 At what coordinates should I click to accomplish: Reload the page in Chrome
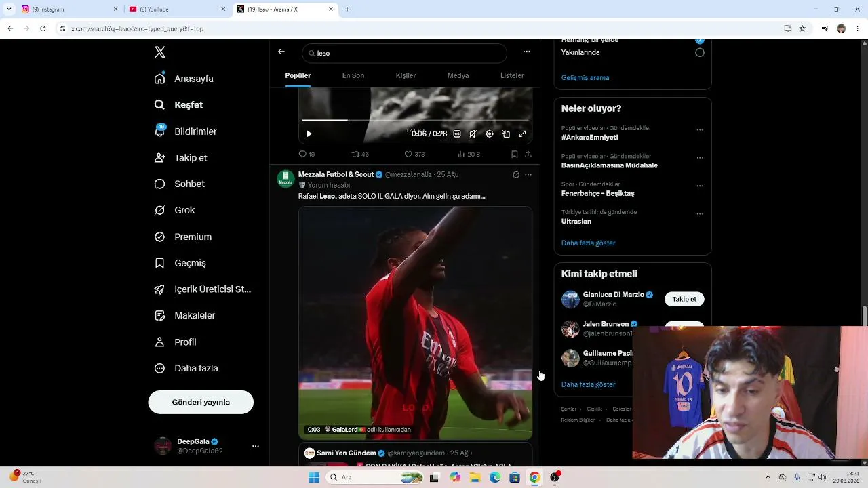43,28
